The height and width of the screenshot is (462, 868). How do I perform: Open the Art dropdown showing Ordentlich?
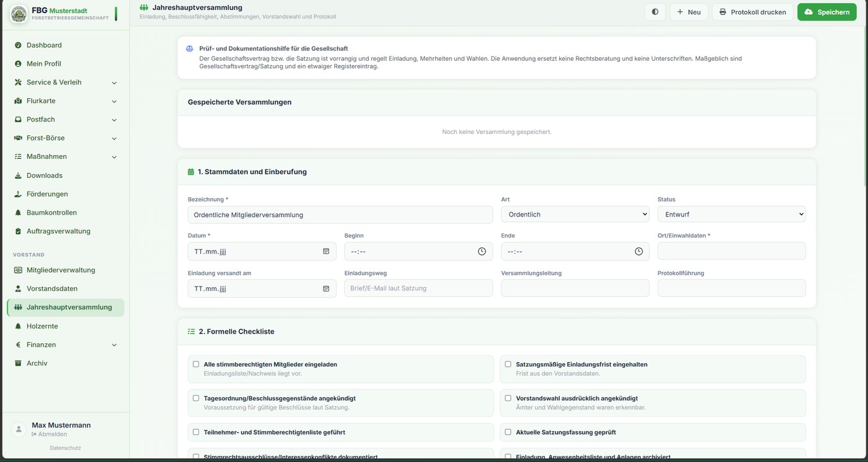coord(575,214)
